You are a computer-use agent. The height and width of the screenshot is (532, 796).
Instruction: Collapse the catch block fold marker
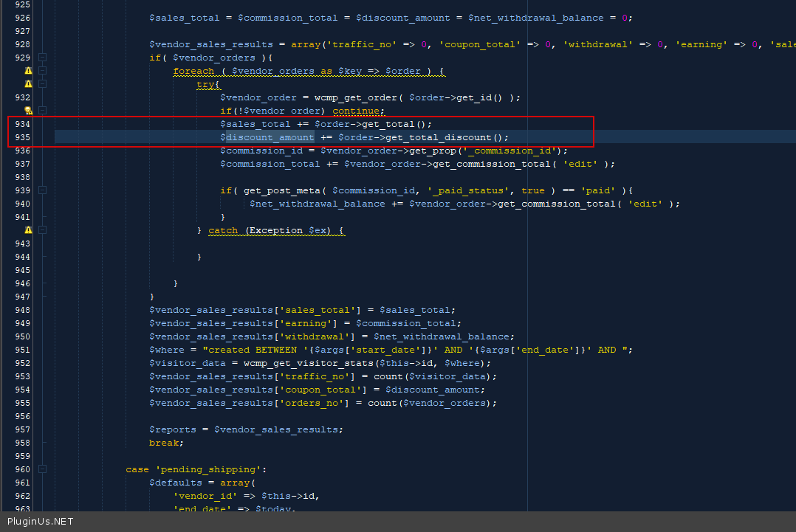pos(43,230)
